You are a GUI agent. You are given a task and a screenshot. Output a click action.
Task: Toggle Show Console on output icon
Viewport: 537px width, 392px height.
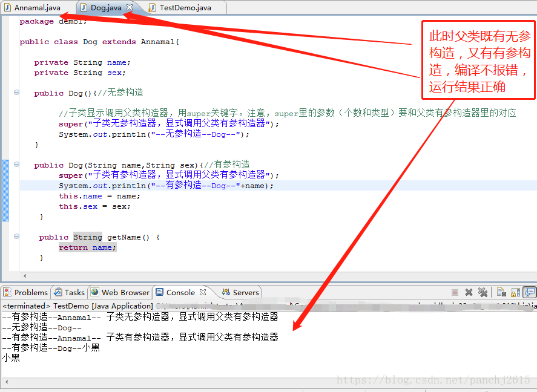pos(530,292)
